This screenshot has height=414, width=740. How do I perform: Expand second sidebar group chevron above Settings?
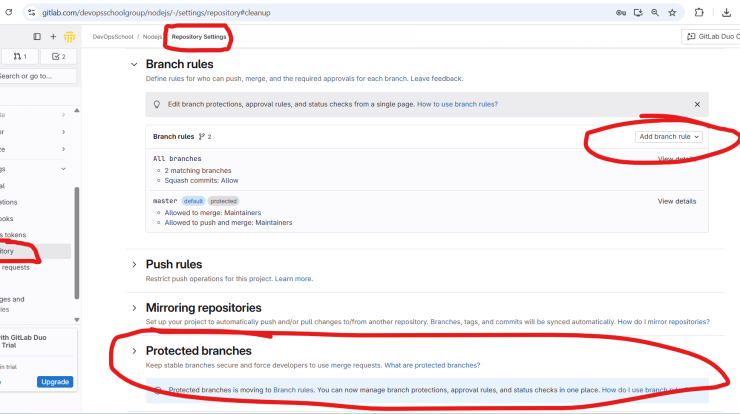click(63, 132)
